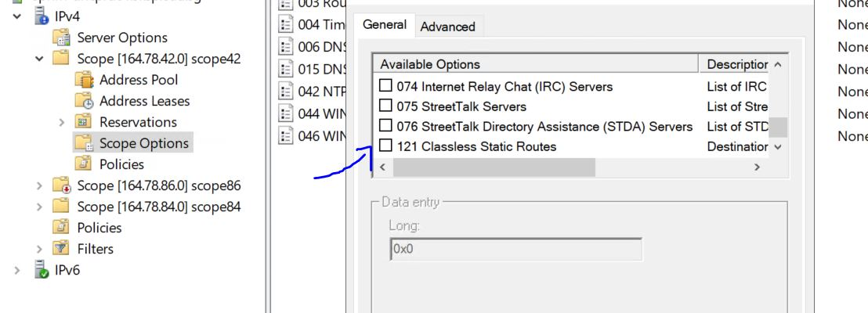Click the vertical scrollbar thumb in options list

coord(778,128)
